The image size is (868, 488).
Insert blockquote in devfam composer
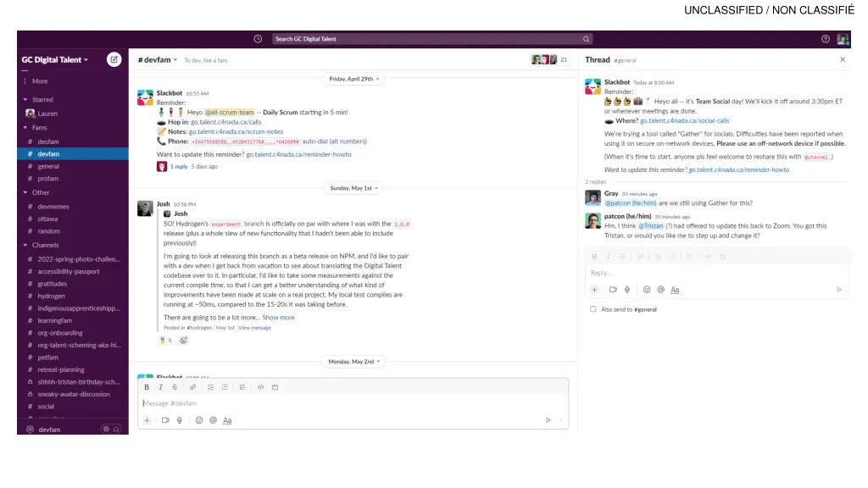click(x=242, y=387)
